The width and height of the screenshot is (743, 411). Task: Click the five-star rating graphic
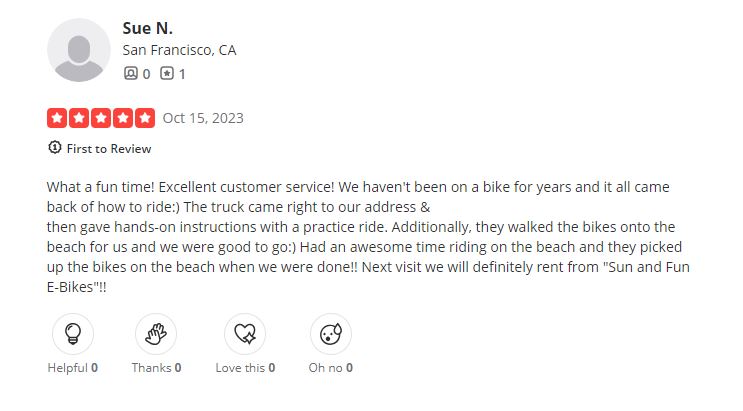coord(101,118)
